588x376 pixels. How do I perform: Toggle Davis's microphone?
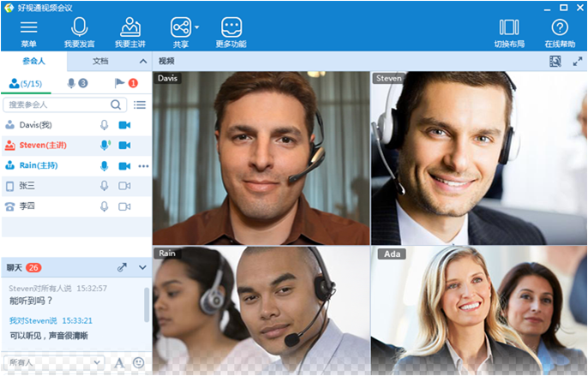pos(105,125)
